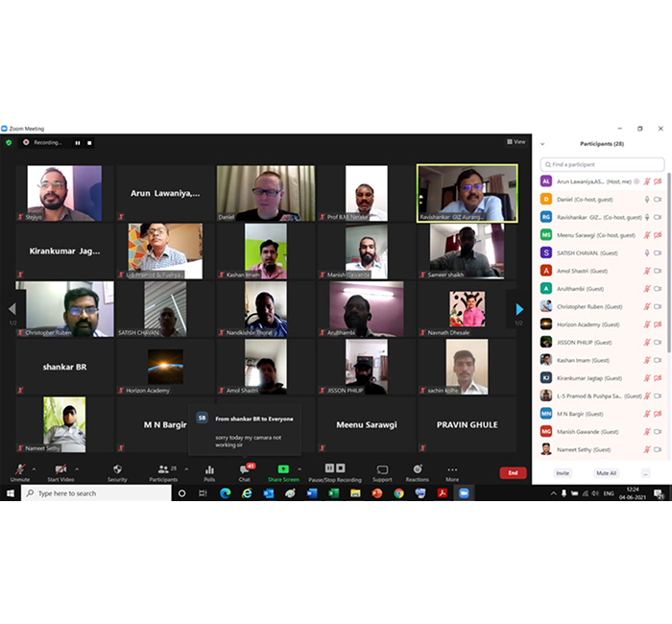The width and height of the screenshot is (672, 624).
Task: Open the View layout menu
Action: click(516, 141)
